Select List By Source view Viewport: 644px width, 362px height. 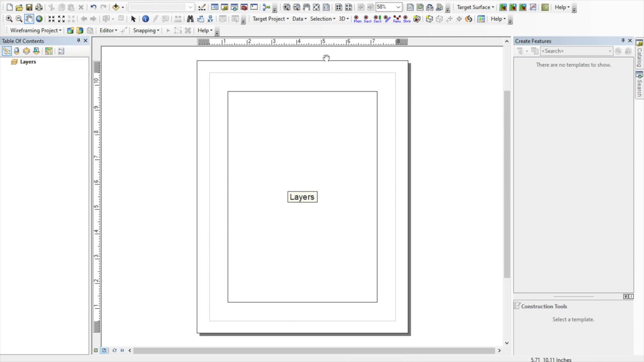(17, 51)
